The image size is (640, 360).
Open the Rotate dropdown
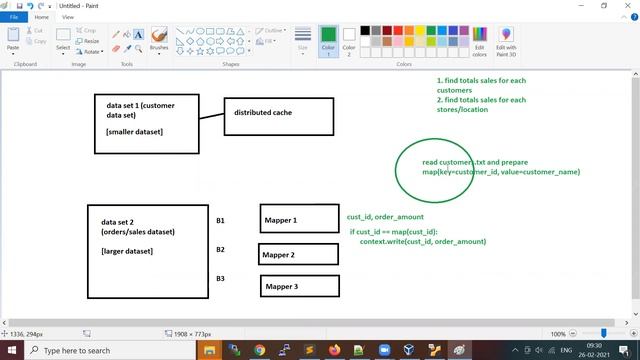click(89, 51)
